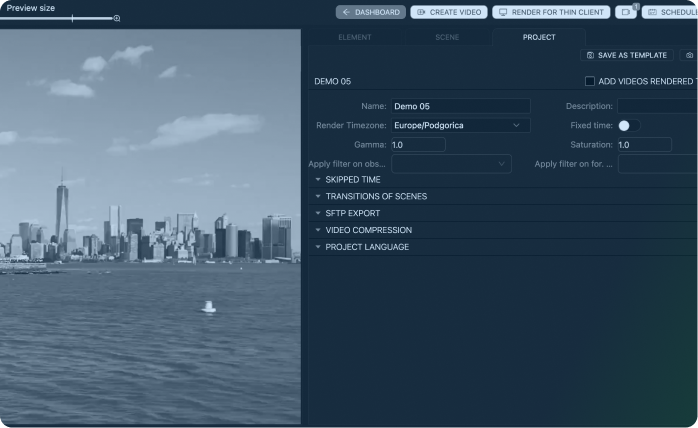Viewport: 698px width, 428px height.
Task: Click the Create Video button
Action: click(x=449, y=12)
